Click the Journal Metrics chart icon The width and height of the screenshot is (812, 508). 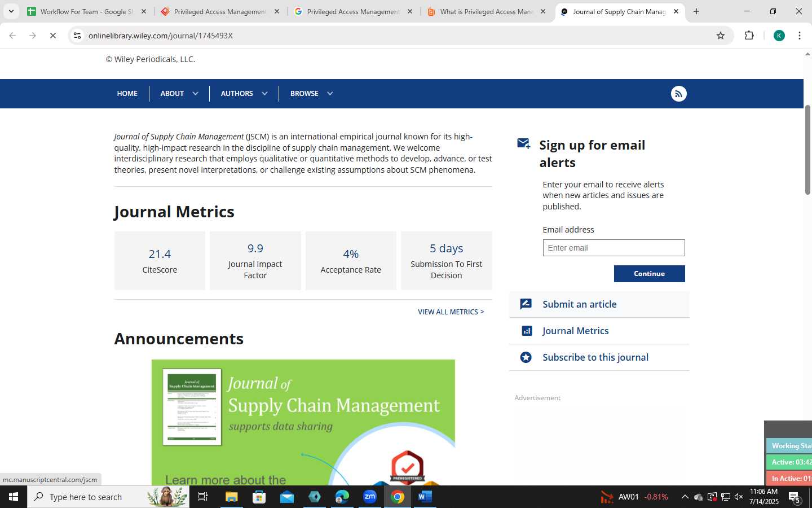pyautogui.click(x=527, y=331)
